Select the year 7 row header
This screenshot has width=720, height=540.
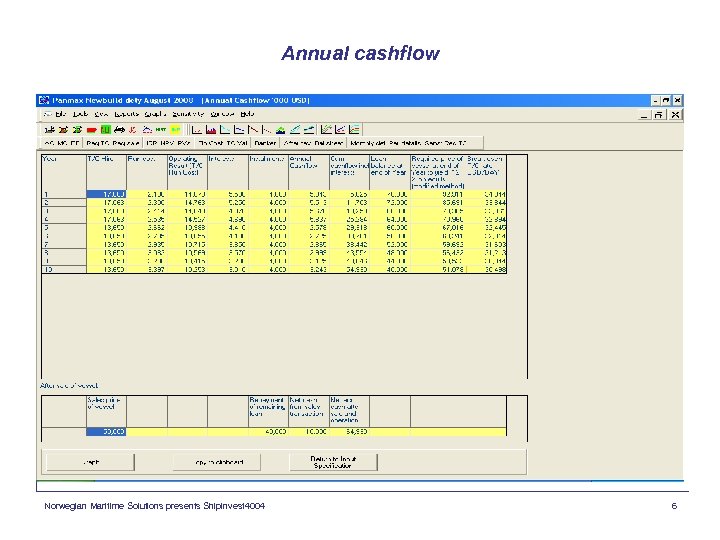point(64,244)
